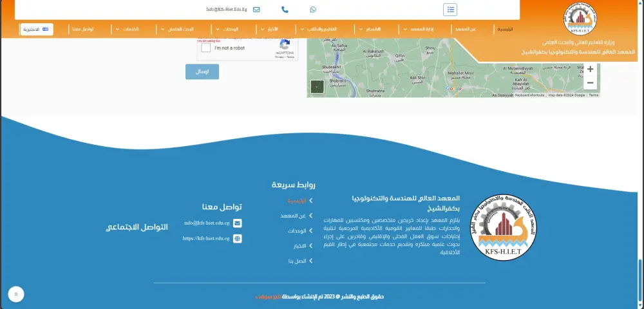Switch the map to satellite layer thumbnail
The width and height of the screenshot is (644, 309).
tap(317, 87)
